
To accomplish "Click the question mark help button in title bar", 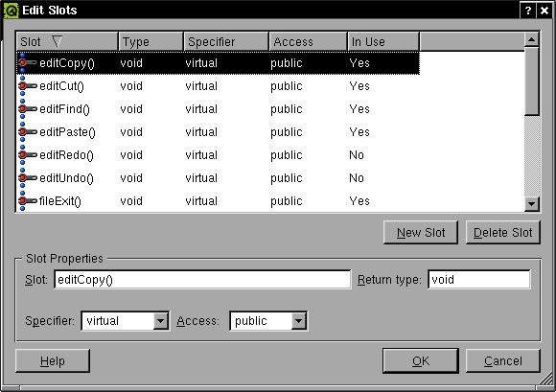I will (x=528, y=11).
